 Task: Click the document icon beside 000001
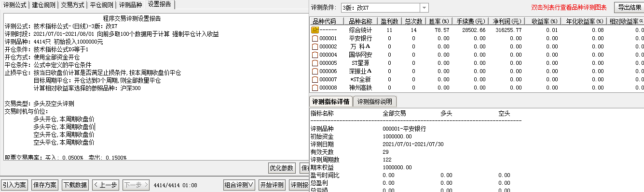coord(315,38)
